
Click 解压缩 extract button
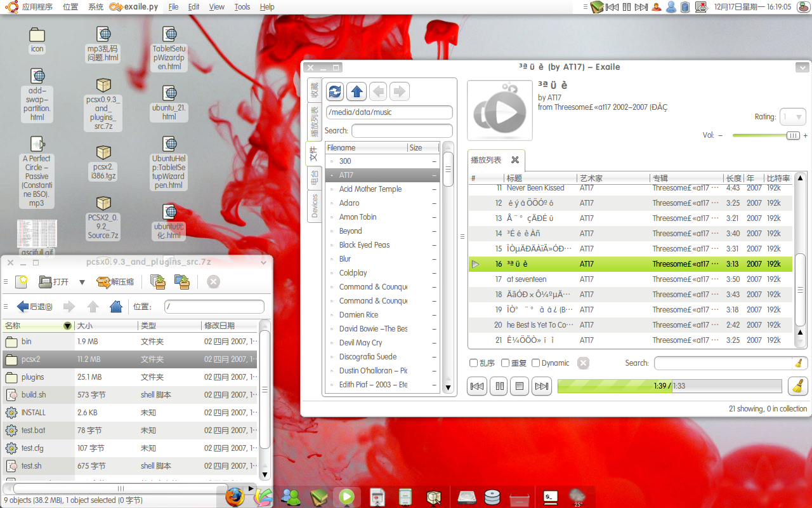point(115,282)
